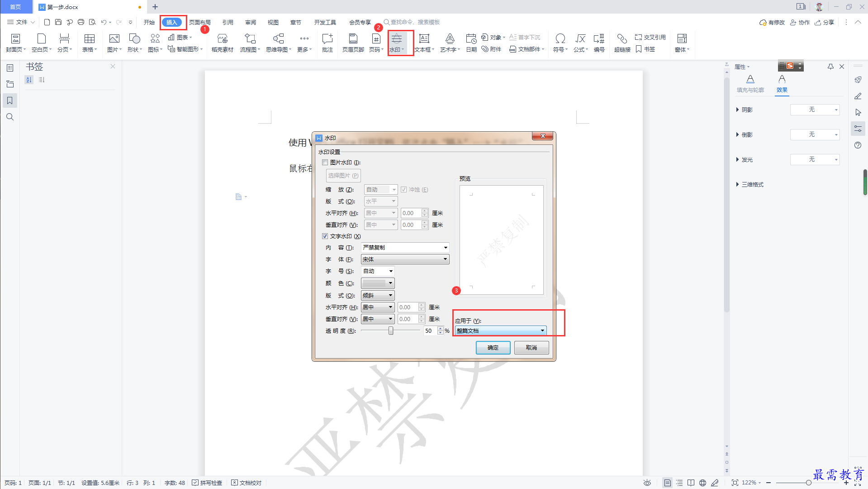Uncheck the Text Watermark (文字水印) checkbox
868x489 pixels.
pos(325,236)
